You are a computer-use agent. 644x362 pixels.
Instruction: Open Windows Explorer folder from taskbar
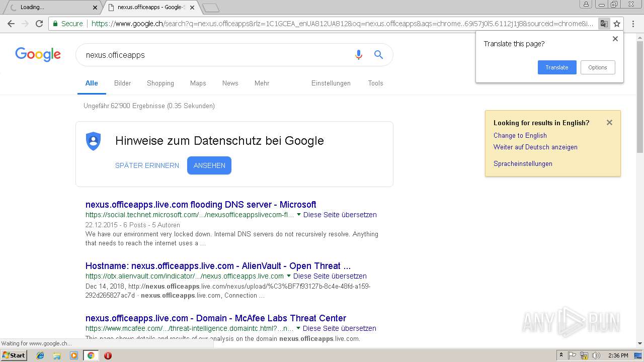click(57, 355)
